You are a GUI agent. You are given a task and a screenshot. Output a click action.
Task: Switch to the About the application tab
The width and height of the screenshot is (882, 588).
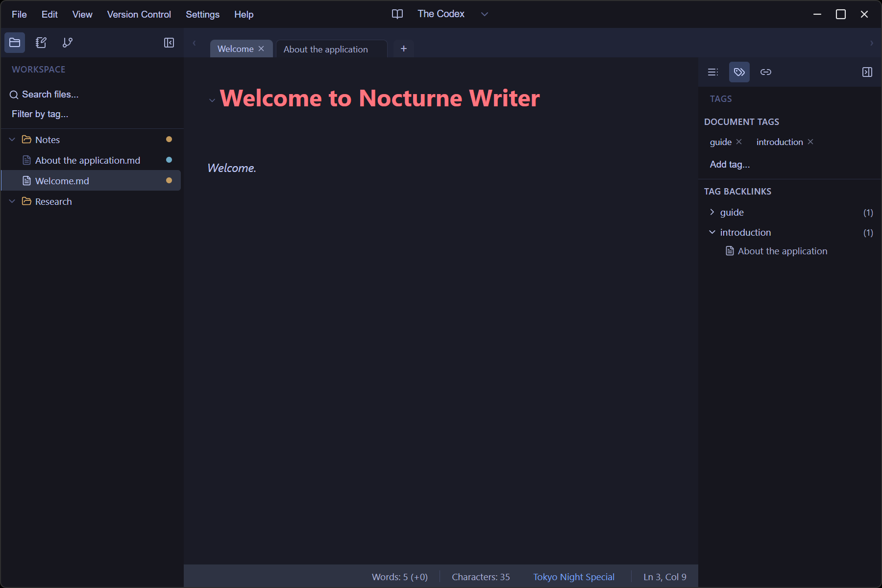click(x=325, y=49)
